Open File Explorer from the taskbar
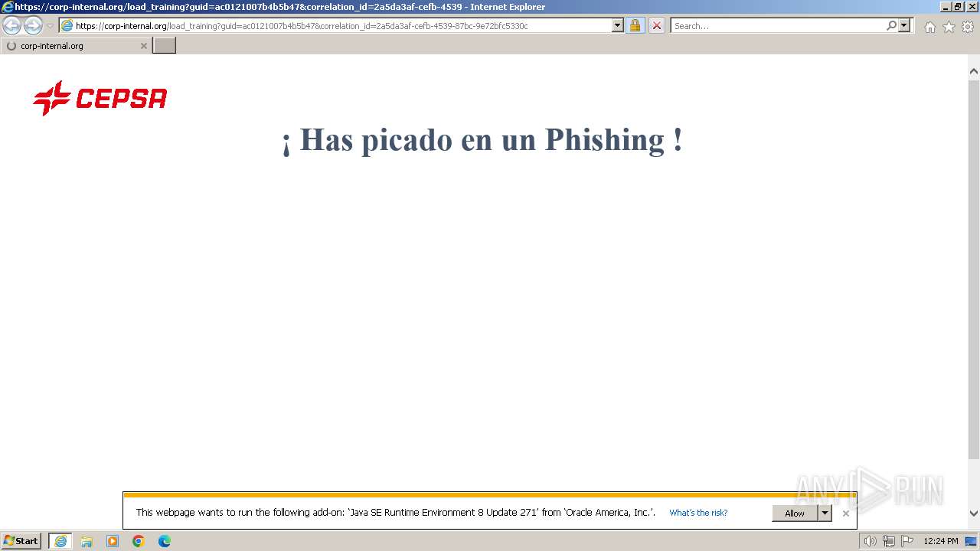 click(87, 541)
